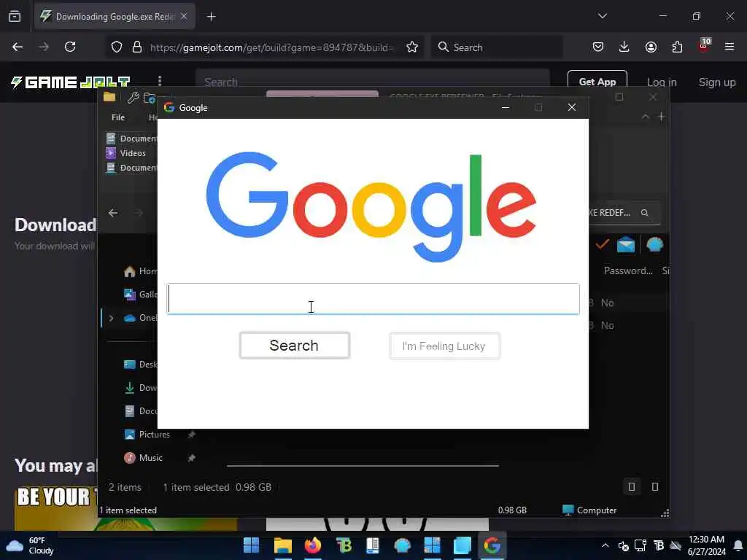Click the orange checkmark icon
The image size is (747, 560).
(x=602, y=245)
